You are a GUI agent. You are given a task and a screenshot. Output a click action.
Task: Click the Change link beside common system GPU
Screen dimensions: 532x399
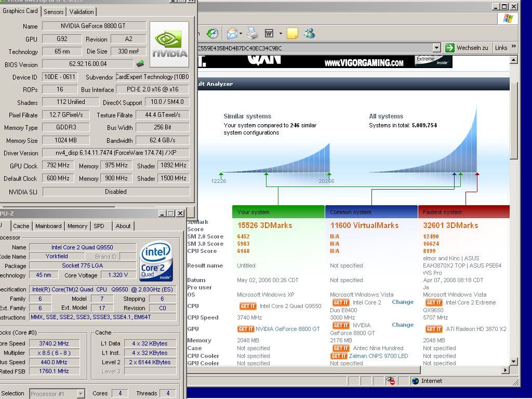coord(403,325)
